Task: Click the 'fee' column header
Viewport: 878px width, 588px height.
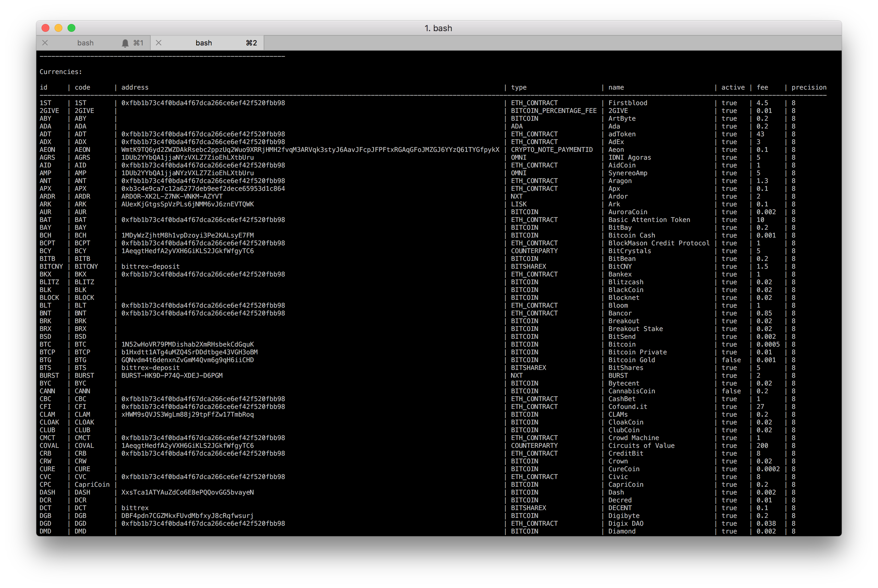Action: click(x=762, y=87)
